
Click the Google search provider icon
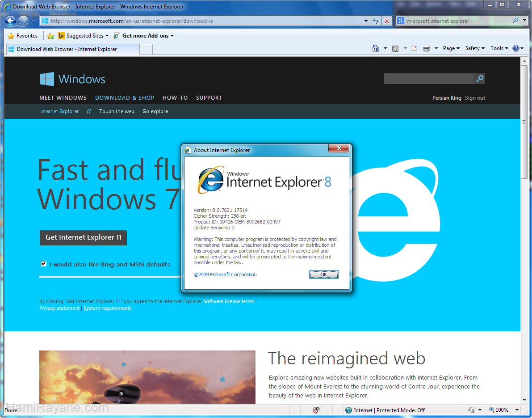[400, 21]
